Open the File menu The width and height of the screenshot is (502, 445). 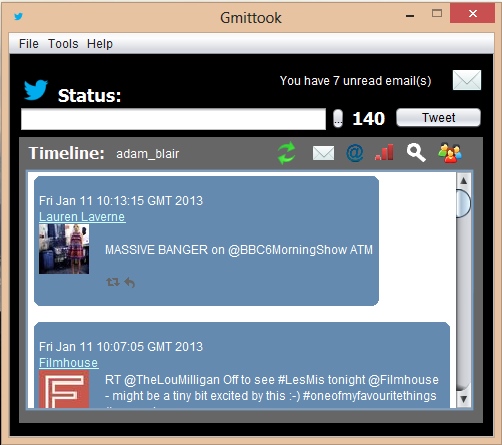[x=29, y=44]
